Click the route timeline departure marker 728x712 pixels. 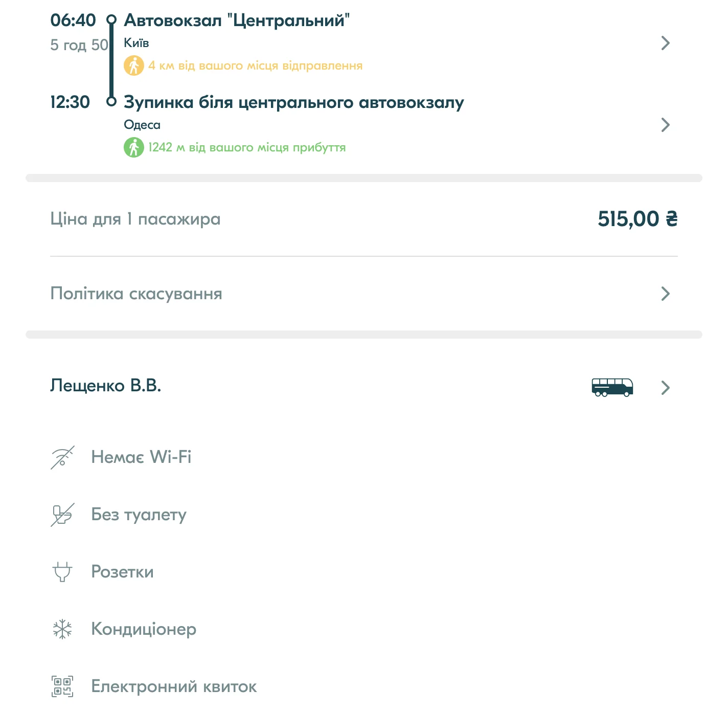pyautogui.click(x=111, y=20)
